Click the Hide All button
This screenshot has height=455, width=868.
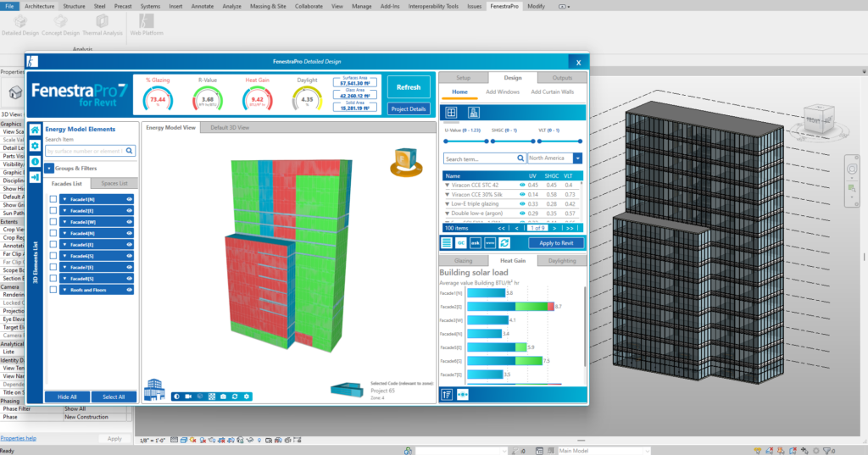pos(67,397)
